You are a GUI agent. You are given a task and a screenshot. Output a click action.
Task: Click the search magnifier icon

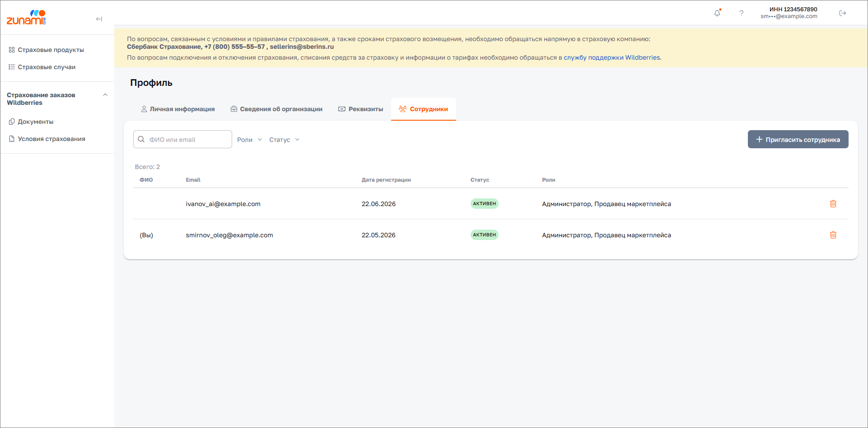[x=141, y=139]
